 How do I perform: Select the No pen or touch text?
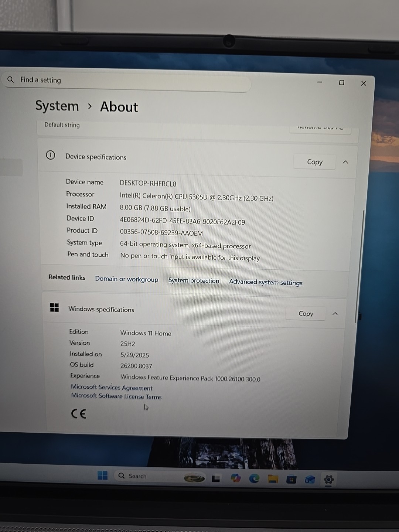(190, 257)
